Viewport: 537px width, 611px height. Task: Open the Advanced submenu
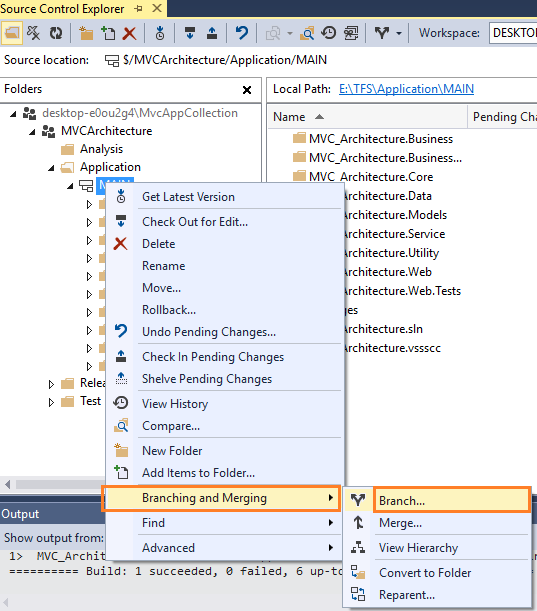(x=224, y=548)
